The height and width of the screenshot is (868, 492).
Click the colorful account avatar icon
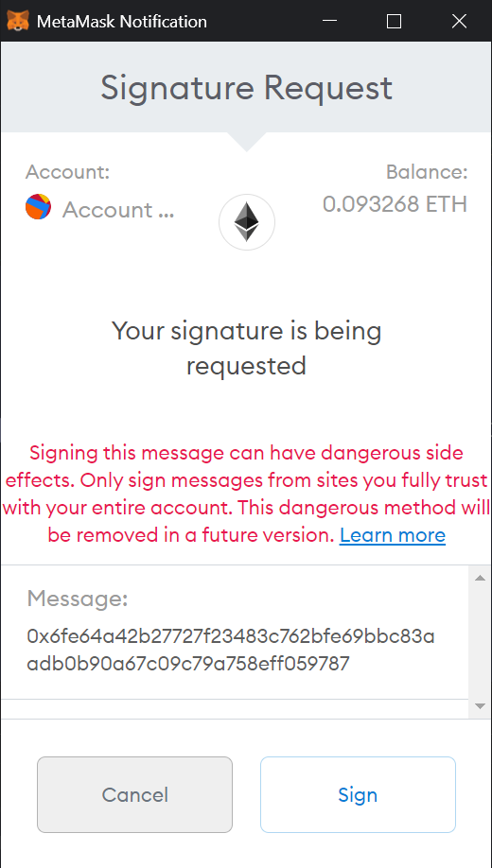click(38, 207)
